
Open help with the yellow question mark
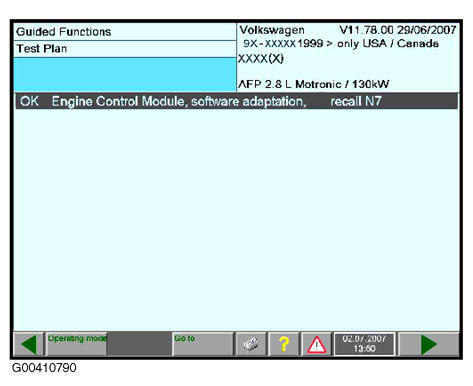[284, 344]
